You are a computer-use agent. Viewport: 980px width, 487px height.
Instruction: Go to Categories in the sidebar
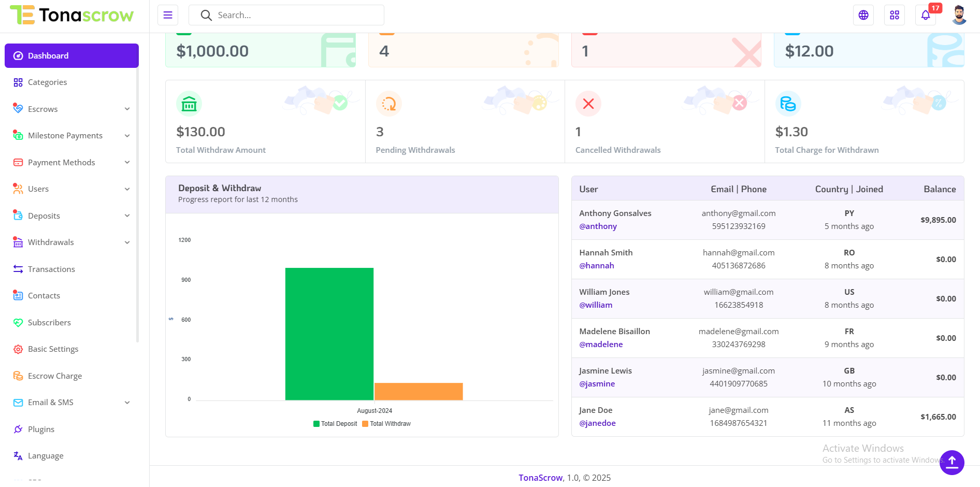click(x=47, y=82)
